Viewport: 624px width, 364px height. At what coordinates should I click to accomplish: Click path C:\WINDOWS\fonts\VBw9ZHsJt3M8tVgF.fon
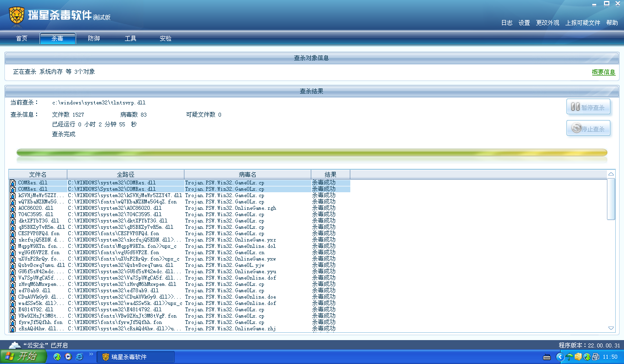pos(122,316)
